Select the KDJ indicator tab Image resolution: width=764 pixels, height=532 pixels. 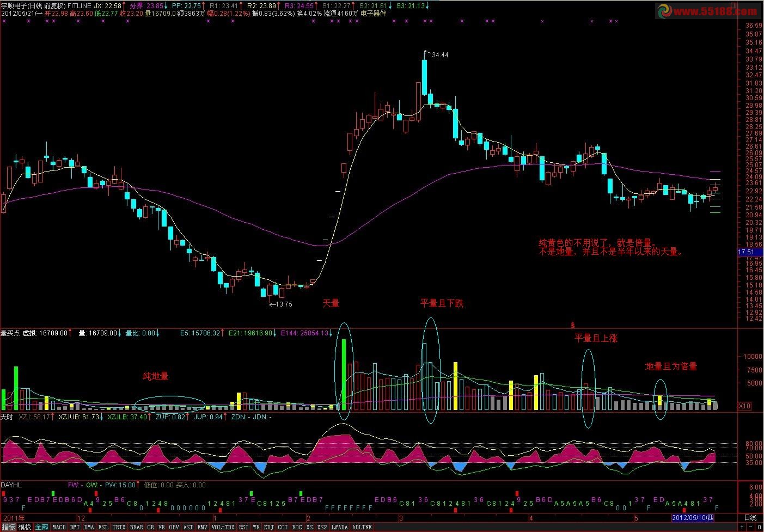[269, 527]
